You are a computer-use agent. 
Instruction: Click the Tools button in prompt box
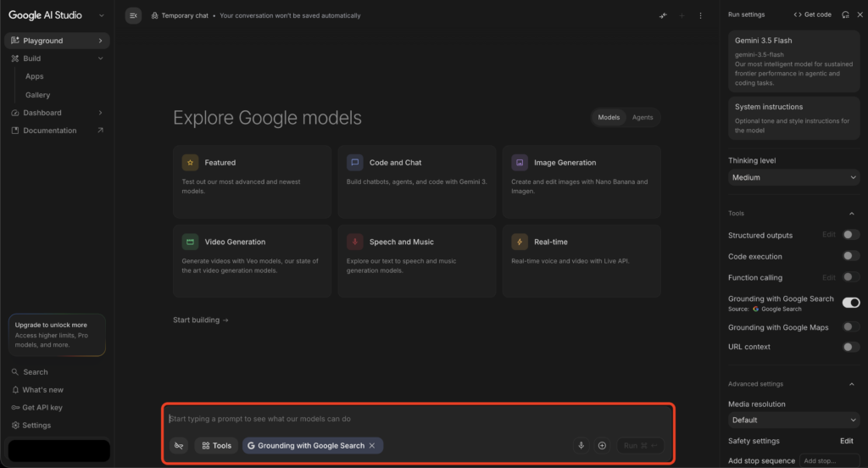pos(216,445)
